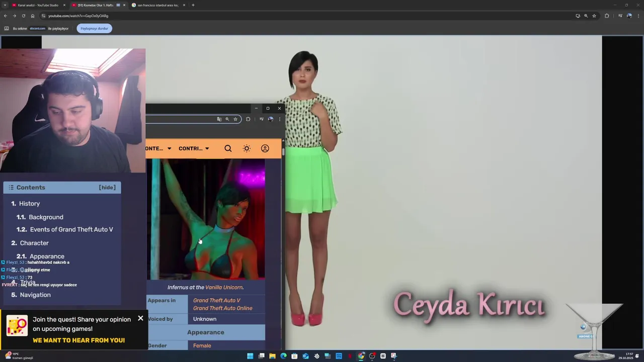Open the Grand Theft Auto Online link
Image resolution: width=644 pixels, height=362 pixels.
coord(223,308)
